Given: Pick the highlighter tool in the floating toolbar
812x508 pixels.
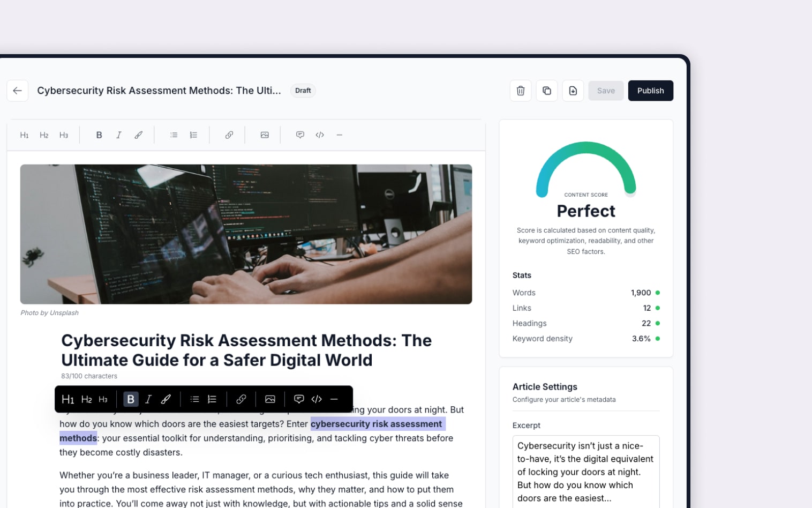Looking at the screenshot, I should click(x=166, y=399).
